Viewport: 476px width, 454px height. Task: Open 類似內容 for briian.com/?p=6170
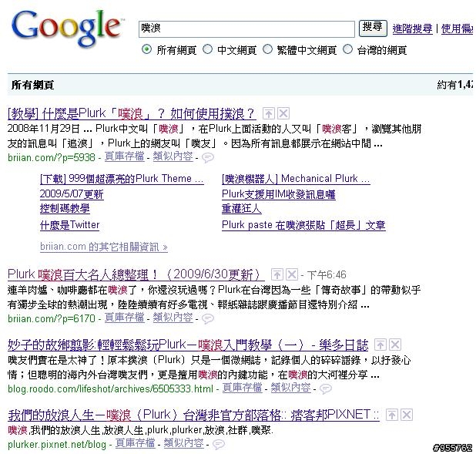pos(173,318)
